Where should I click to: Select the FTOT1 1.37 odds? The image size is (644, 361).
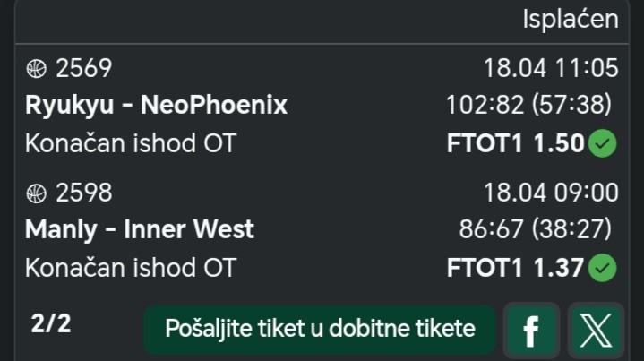[515, 267]
